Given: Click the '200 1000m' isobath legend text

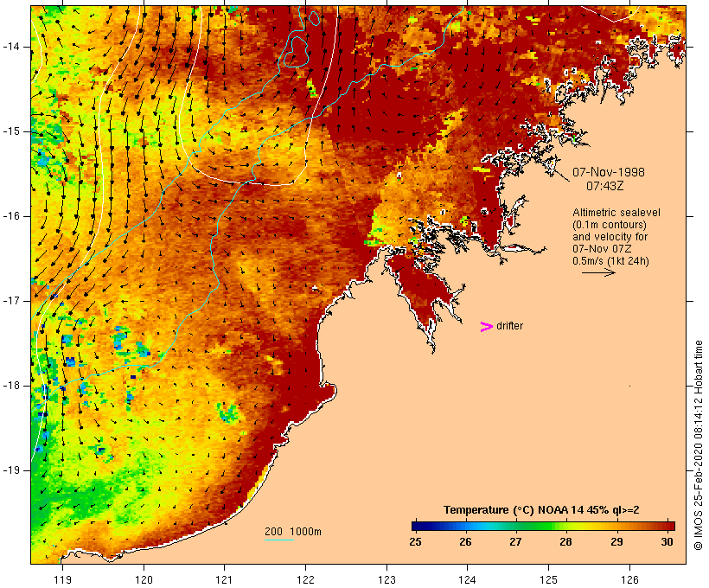Looking at the screenshot, I should tap(293, 532).
